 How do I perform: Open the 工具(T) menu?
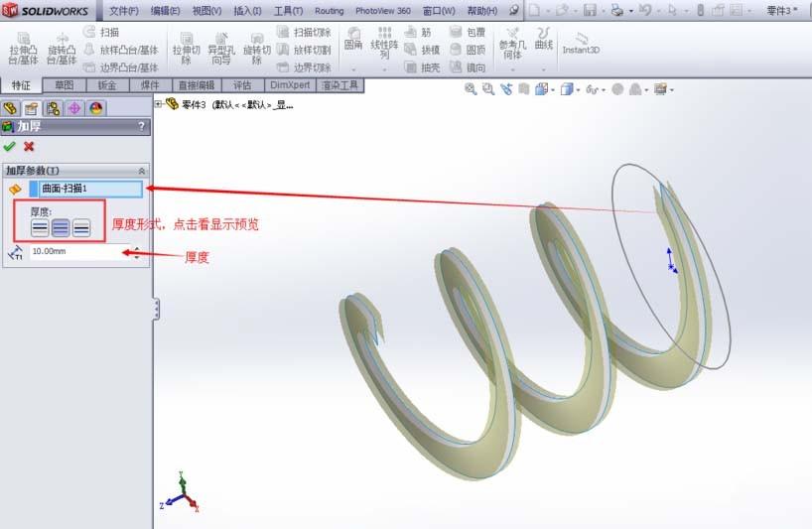click(288, 10)
